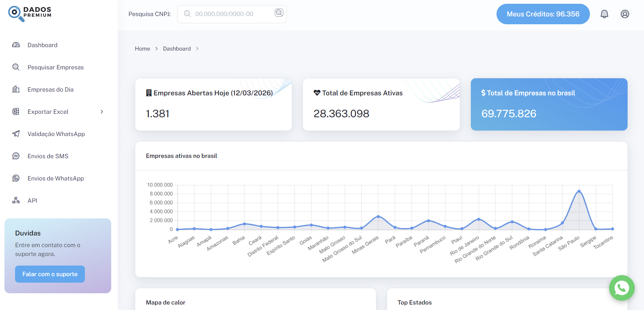Click the Meus Créditos button

543,14
